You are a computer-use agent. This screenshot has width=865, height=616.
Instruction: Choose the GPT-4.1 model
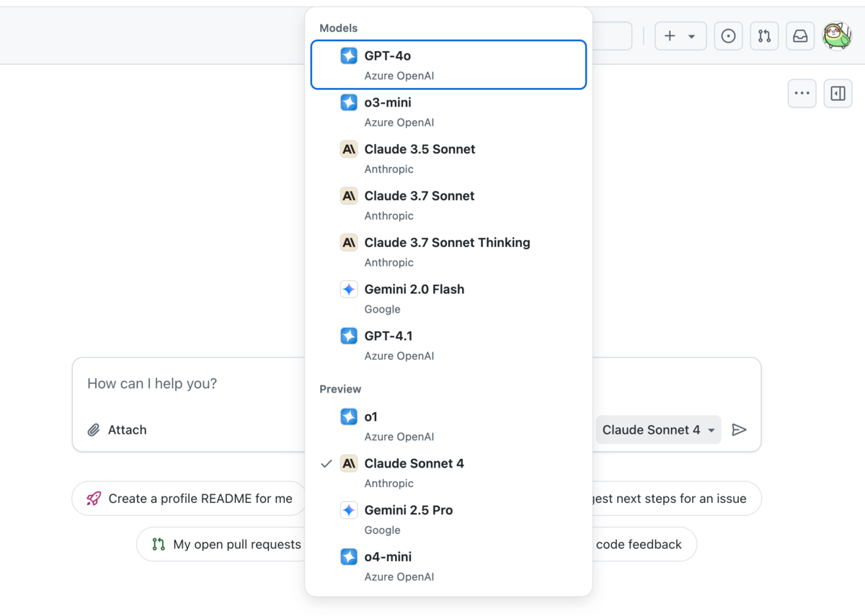point(448,345)
